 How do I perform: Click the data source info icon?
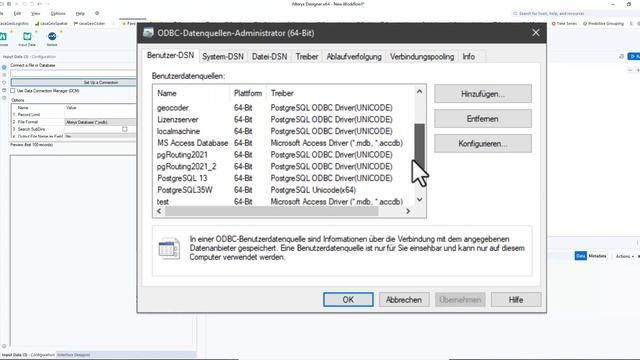pos(169,248)
